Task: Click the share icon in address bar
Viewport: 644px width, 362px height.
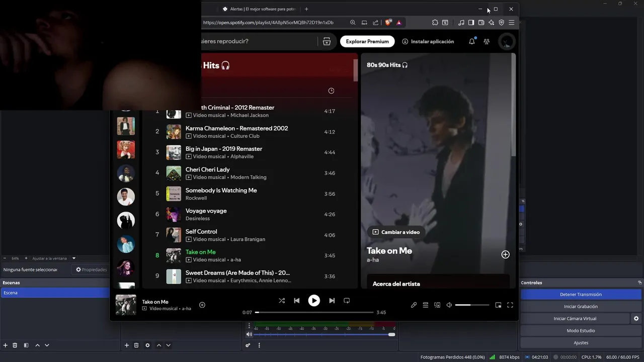Action: (375, 23)
